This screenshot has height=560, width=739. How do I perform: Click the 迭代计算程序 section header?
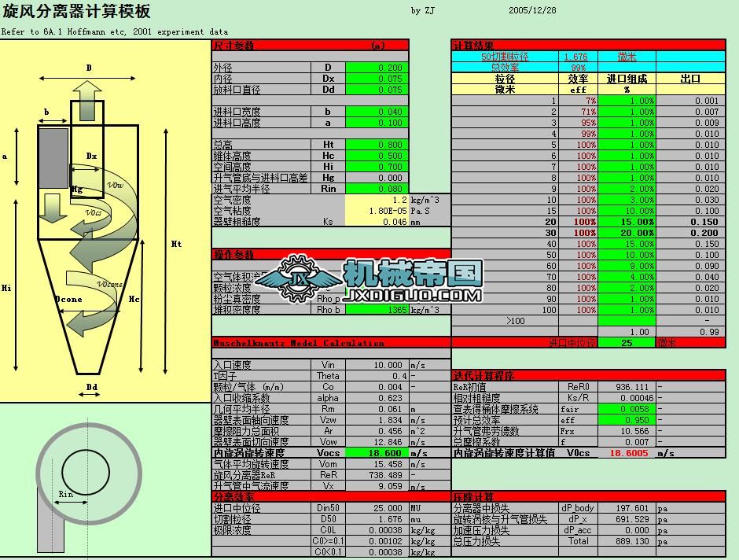[588, 376]
